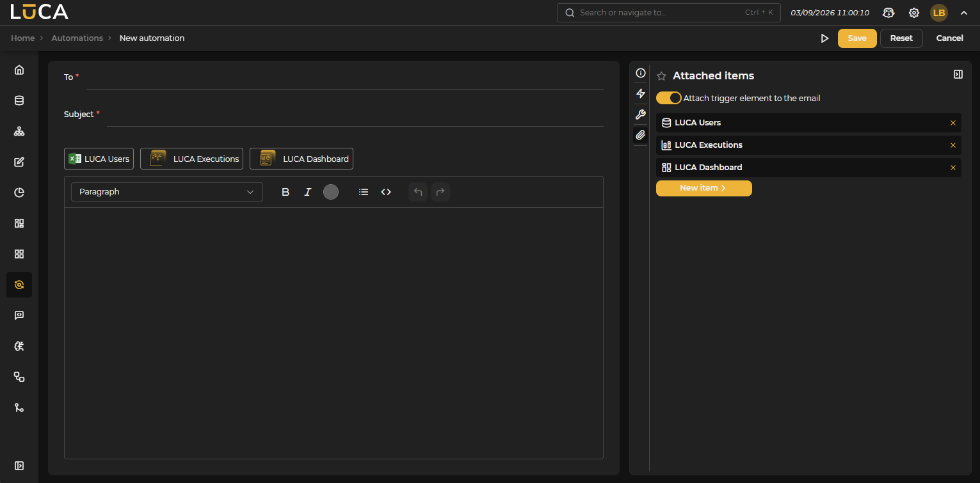
Task: Open the Home icon in left sidebar
Action: [19, 70]
